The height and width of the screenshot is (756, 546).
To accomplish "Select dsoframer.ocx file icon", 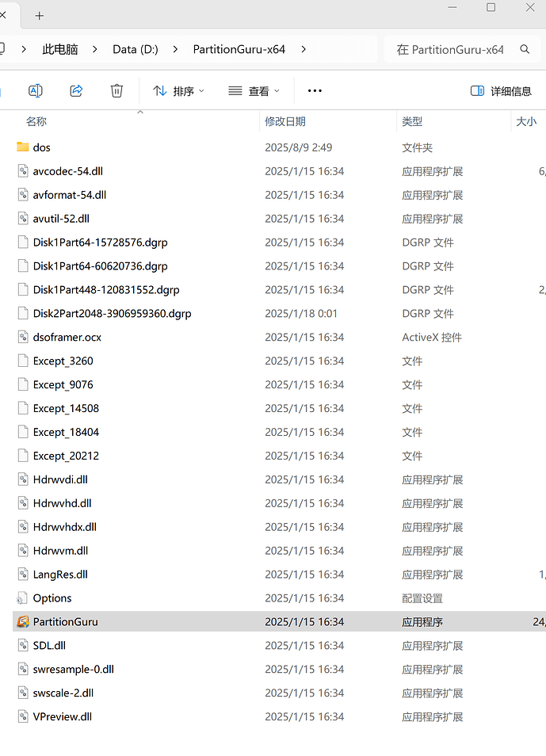I will [x=23, y=337].
